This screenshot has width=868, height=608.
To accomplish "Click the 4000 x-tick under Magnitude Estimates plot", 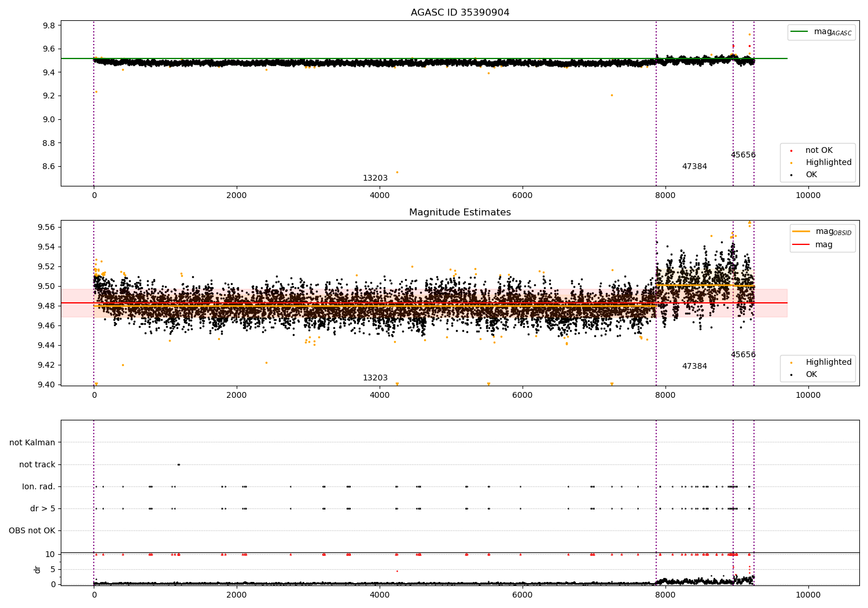I will [380, 395].
